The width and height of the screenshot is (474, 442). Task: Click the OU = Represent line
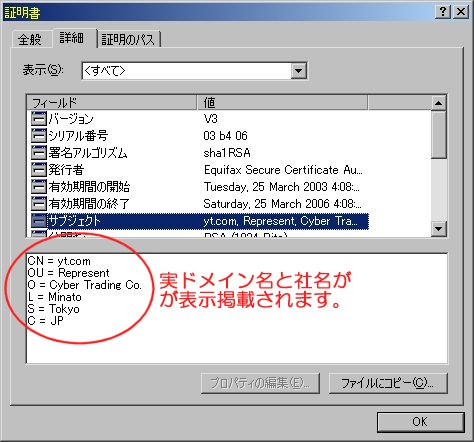pyautogui.click(x=68, y=273)
